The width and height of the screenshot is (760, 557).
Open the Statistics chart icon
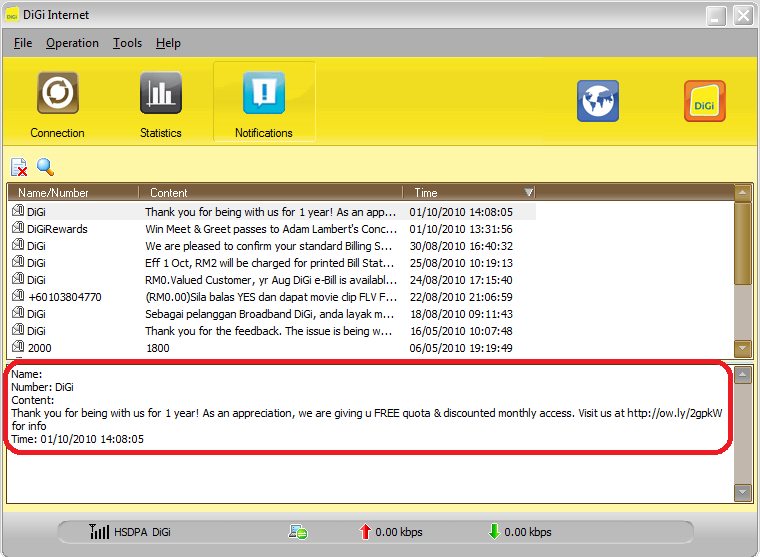(x=160, y=94)
